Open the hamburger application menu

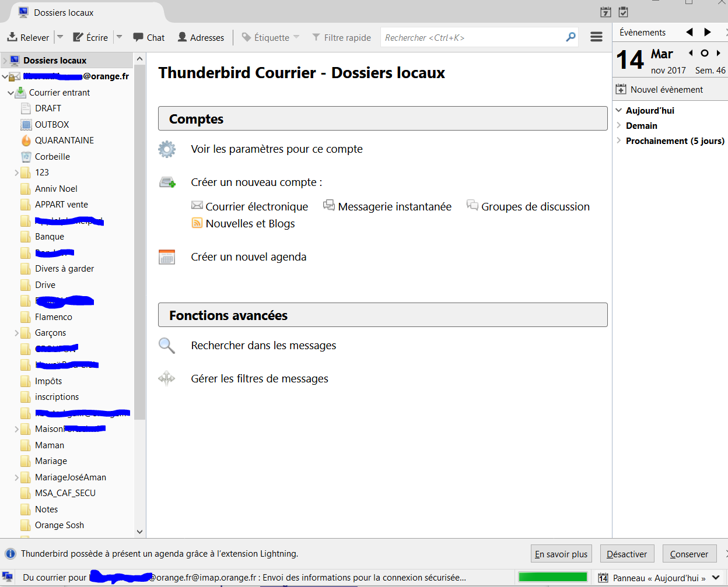[596, 36]
